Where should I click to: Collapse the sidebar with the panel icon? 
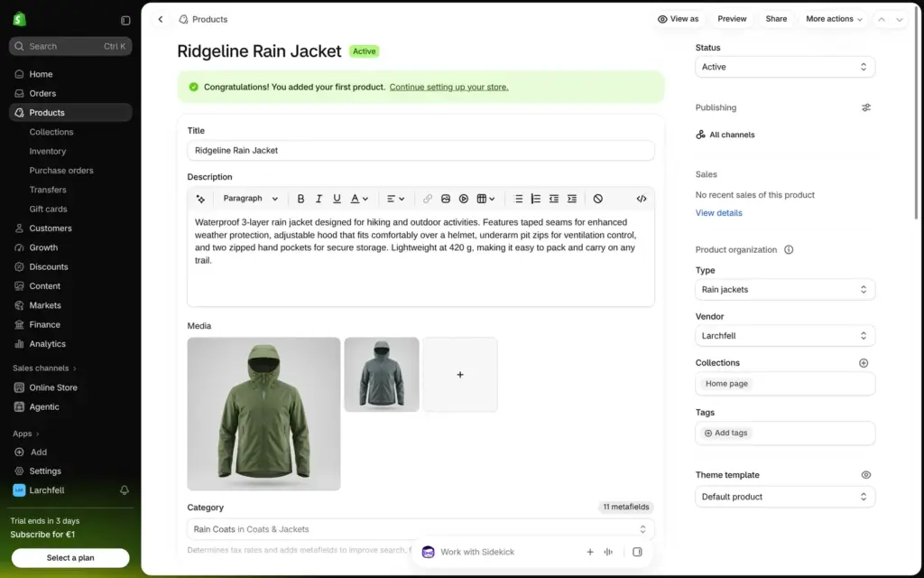125,21
